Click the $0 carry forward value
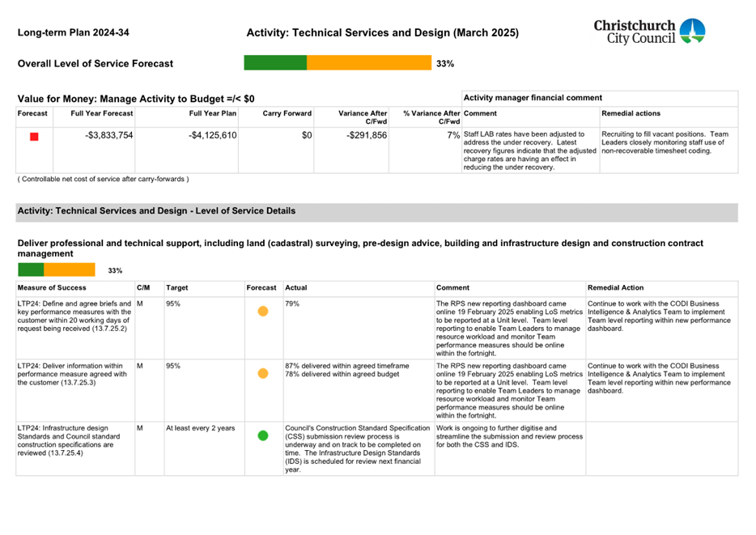756x535 pixels. 307,135
